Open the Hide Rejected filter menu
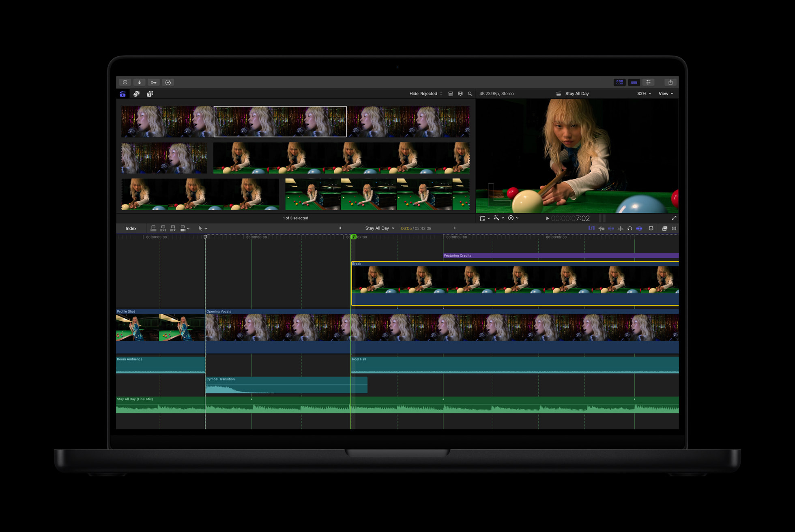Screen dimensions: 795x532 tap(425, 94)
